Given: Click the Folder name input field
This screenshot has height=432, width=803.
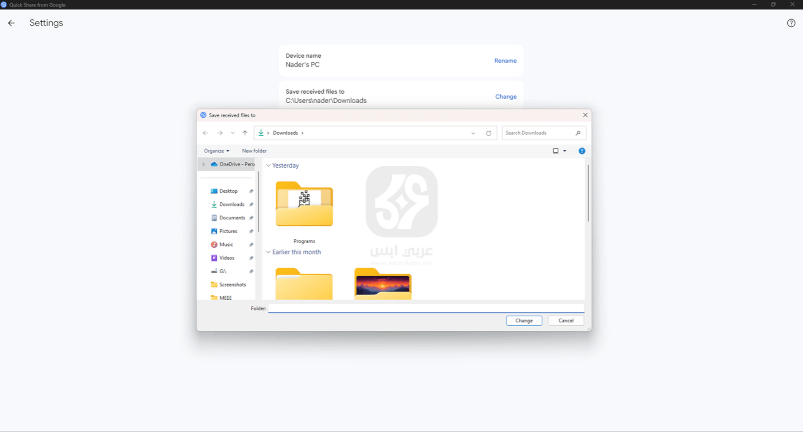Looking at the screenshot, I should click(425, 308).
